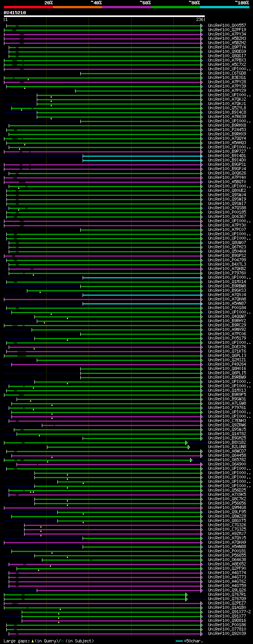This screenshot has width=253, height=644.
Task: Click the cyan ~100% identity legend bar
Action: coord(225,7)
